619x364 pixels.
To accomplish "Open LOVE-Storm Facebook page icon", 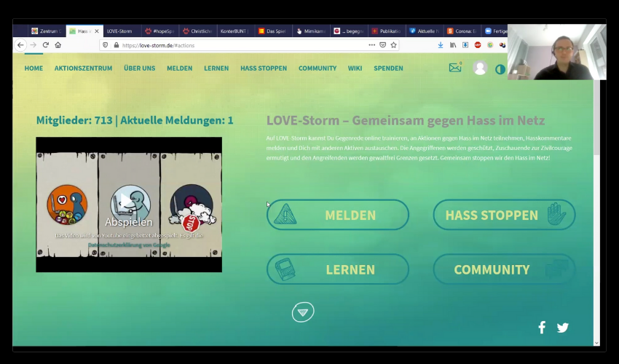I will 542,328.
